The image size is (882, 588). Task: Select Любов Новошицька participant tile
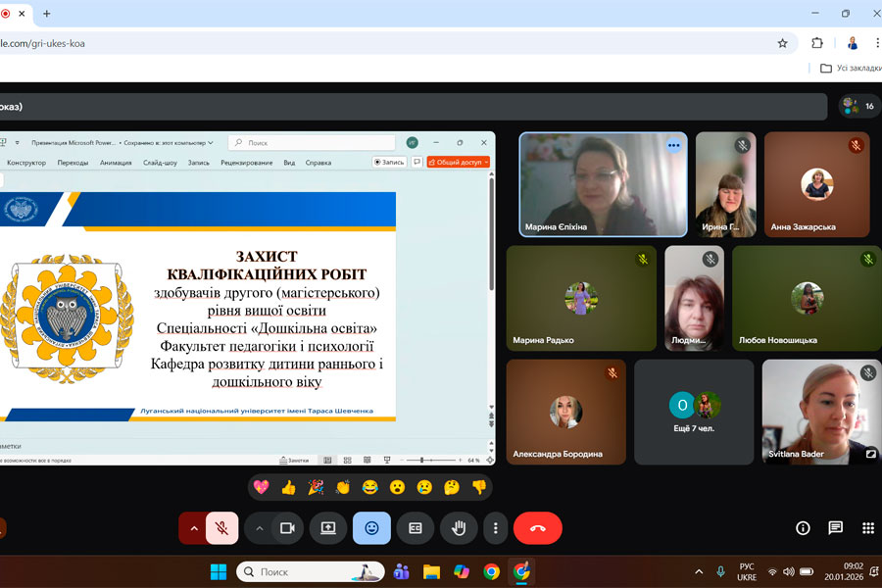pyautogui.click(x=807, y=298)
